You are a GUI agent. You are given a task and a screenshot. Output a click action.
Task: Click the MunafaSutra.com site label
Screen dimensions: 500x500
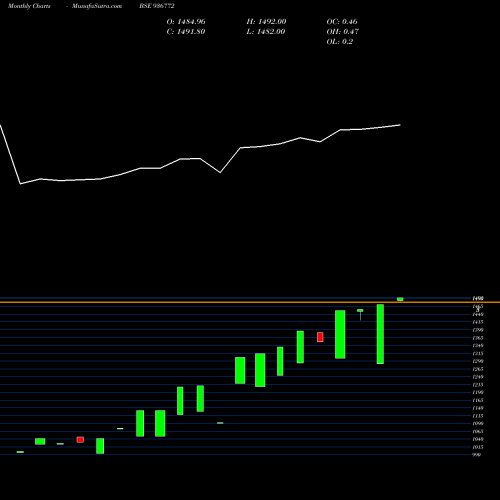[x=97, y=6]
